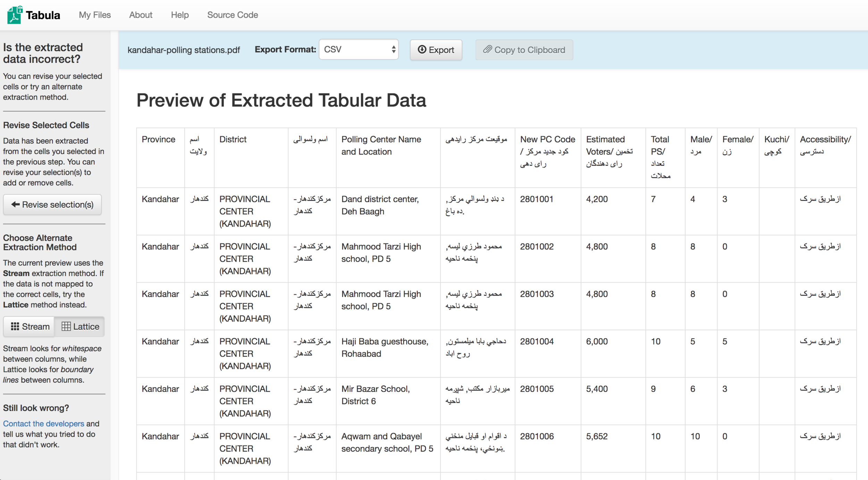The image size is (868, 480).
Task: Open the Contact the developers link
Action: [x=44, y=423]
